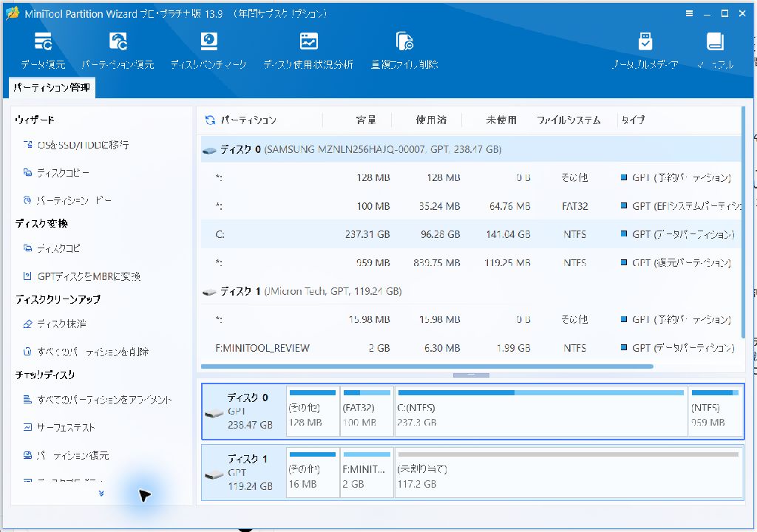Select (その他) 128 MB block in map
The height and width of the screenshot is (532, 757).
click(313, 412)
